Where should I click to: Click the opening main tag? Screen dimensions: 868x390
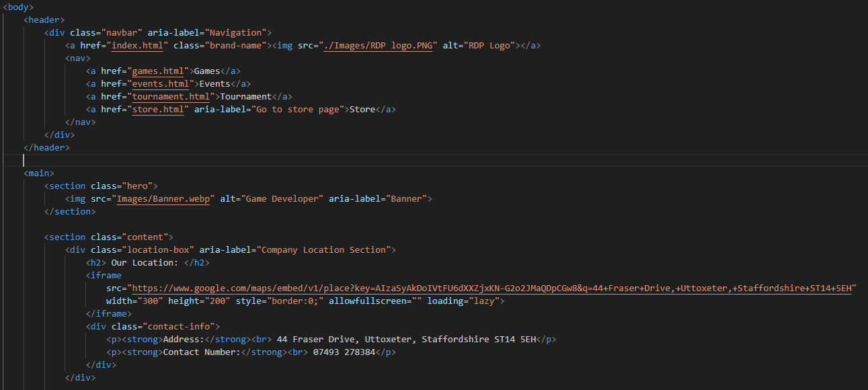(x=39, y=173)
